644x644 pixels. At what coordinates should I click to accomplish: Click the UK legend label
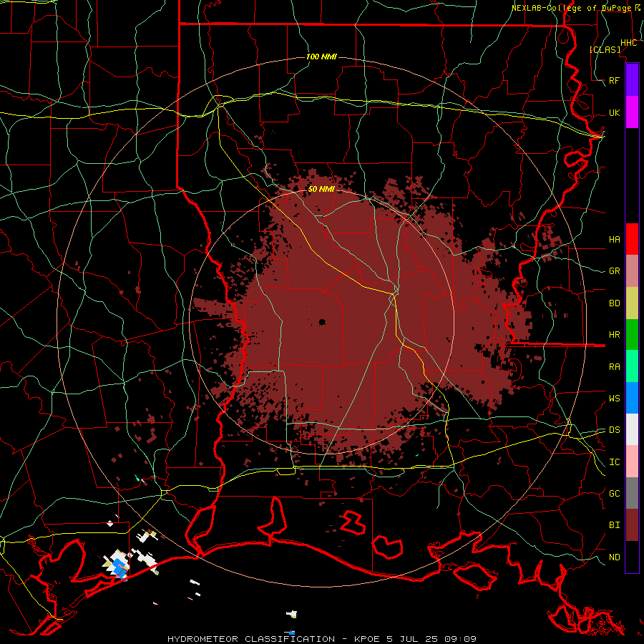click(x=615, y=112)
